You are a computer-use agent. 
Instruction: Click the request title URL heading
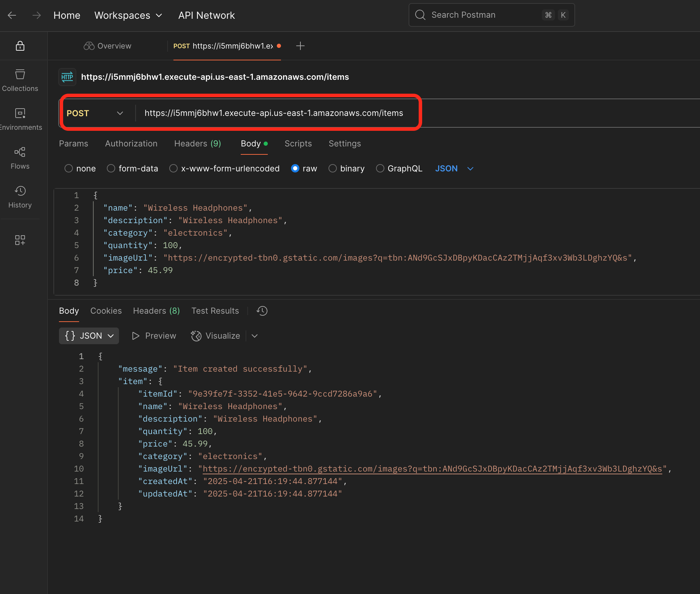[215, 77]
